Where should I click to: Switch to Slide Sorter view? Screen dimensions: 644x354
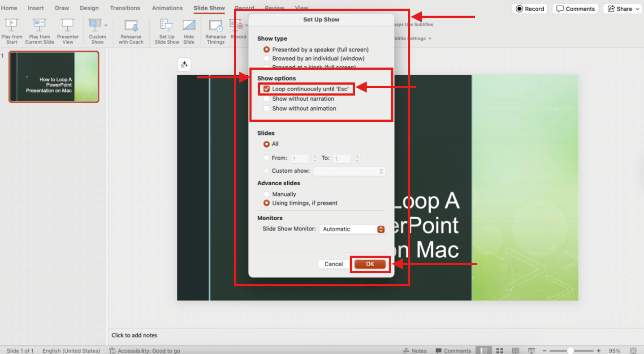coord(500,351)
